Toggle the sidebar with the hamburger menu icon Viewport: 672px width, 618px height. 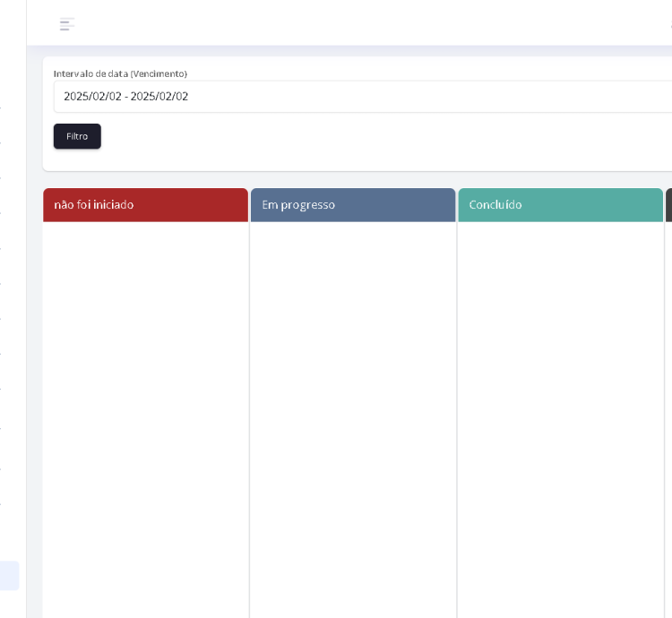point(67,24)
